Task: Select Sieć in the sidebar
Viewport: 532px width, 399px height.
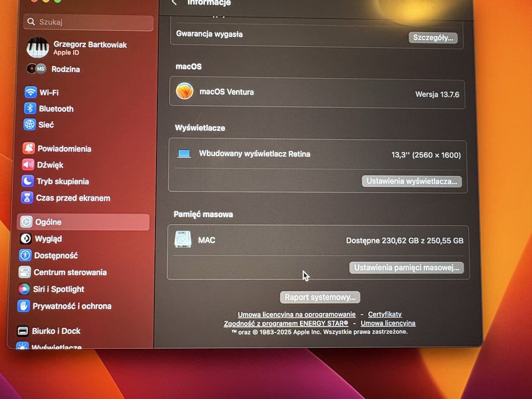Action: coord(39,124)
